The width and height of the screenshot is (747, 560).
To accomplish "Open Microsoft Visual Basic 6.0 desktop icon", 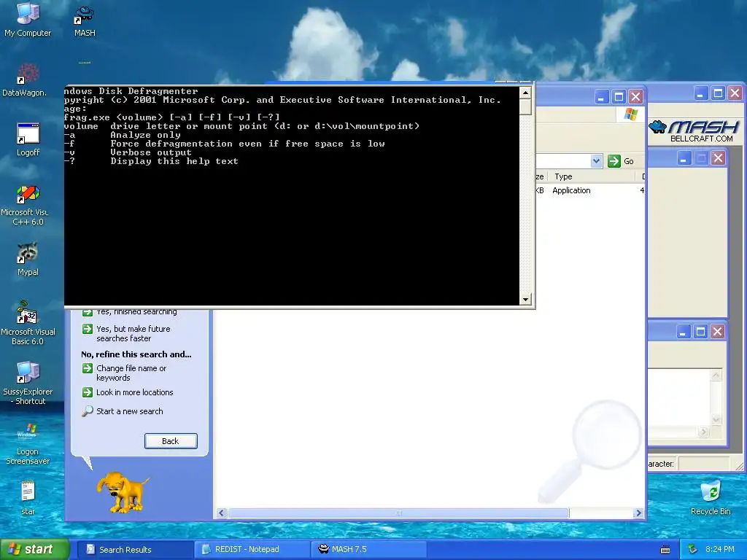I will (x=28, y=322).
